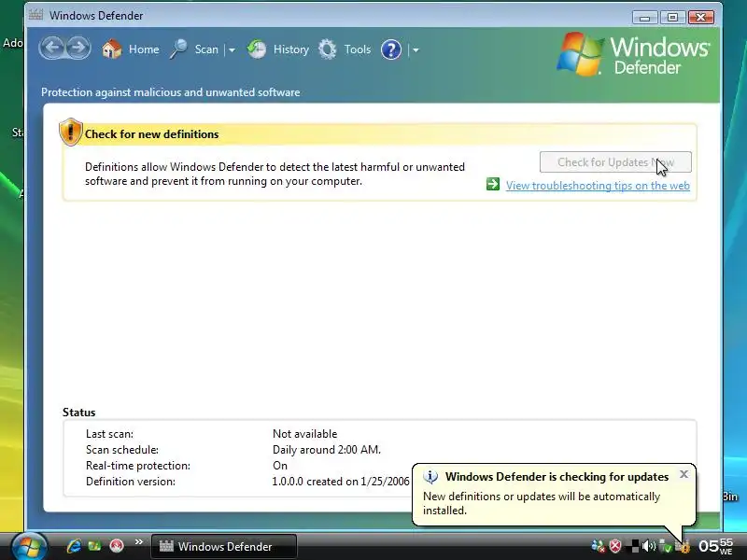Open the History page
The height and width of the screenshot is (560, 747).
point(291,49)
